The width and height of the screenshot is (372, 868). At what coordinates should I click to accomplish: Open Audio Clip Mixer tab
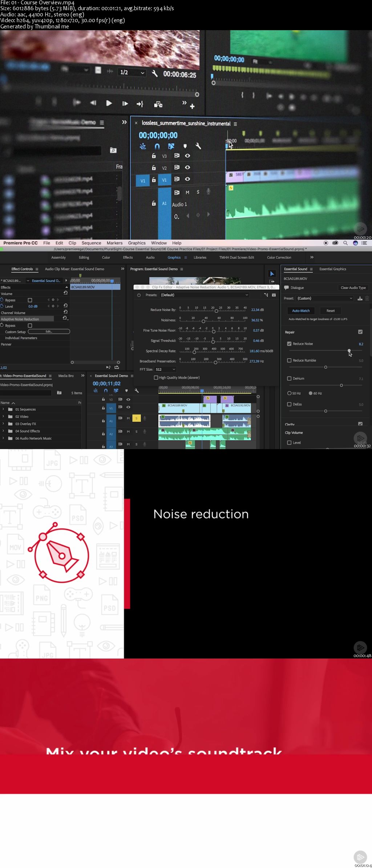click(x=74, y=269)
